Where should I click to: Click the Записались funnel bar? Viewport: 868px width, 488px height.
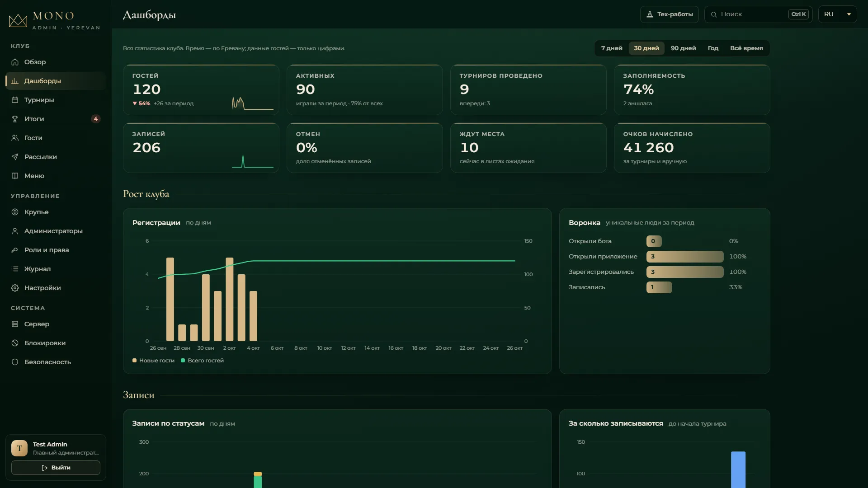click(659, 287)
